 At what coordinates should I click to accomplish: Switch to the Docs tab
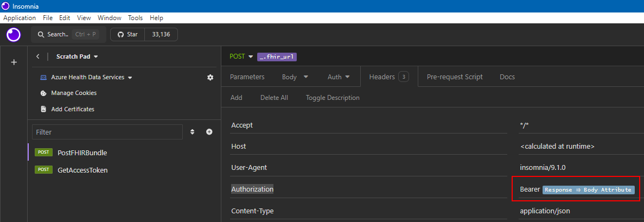point(507,77)
